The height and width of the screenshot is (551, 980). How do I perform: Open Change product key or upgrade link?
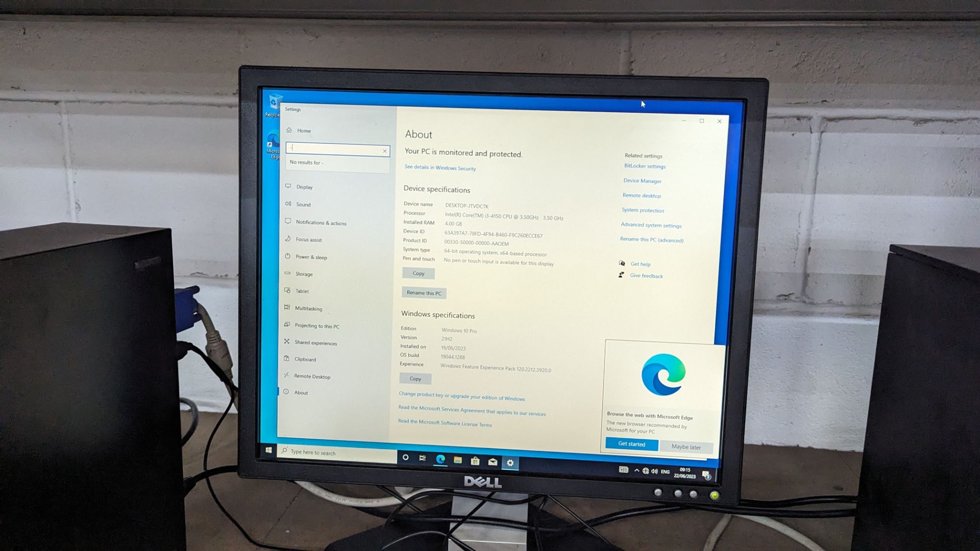[x=461, y=397]
